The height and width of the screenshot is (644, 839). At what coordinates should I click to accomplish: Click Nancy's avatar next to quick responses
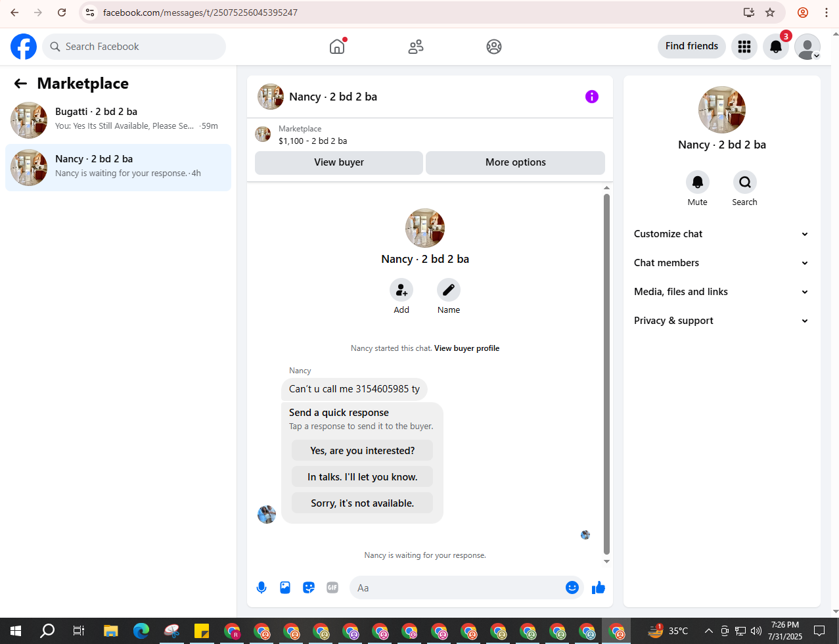tap(267, 515)
